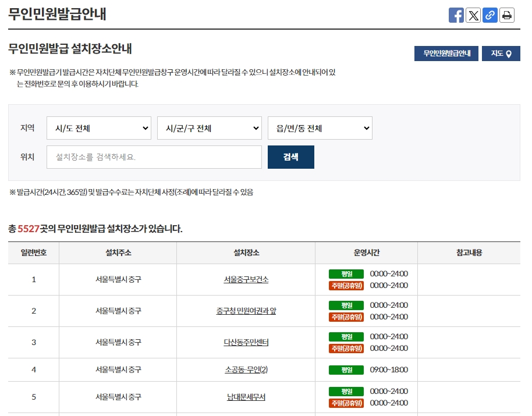Image resolution: width=532 pixels, height=416 pixels.
Task: Select the 무인민원발급안내 tab
Action: tap(446, 53)
